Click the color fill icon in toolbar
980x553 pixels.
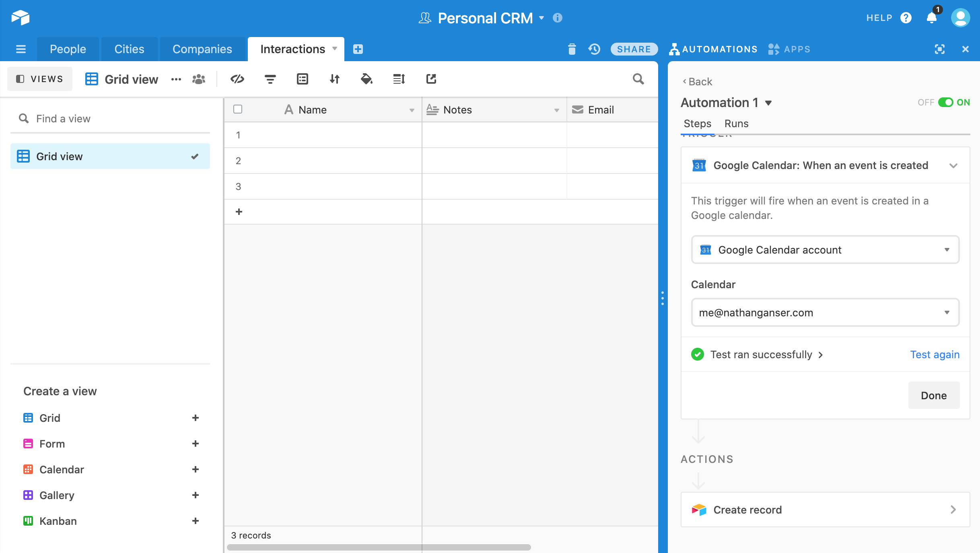[367, 79]
